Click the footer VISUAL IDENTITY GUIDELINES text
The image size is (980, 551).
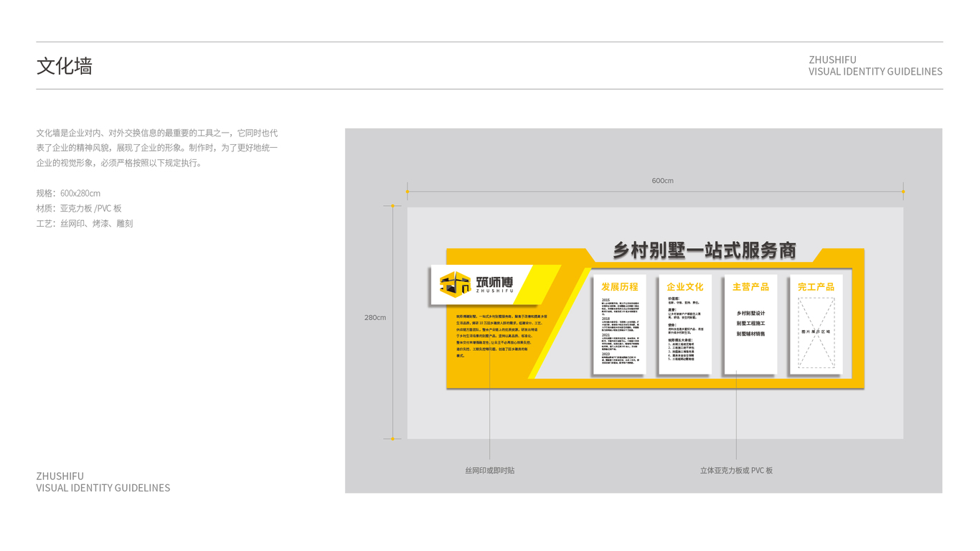pyautogui.click(x=103, y=487)
